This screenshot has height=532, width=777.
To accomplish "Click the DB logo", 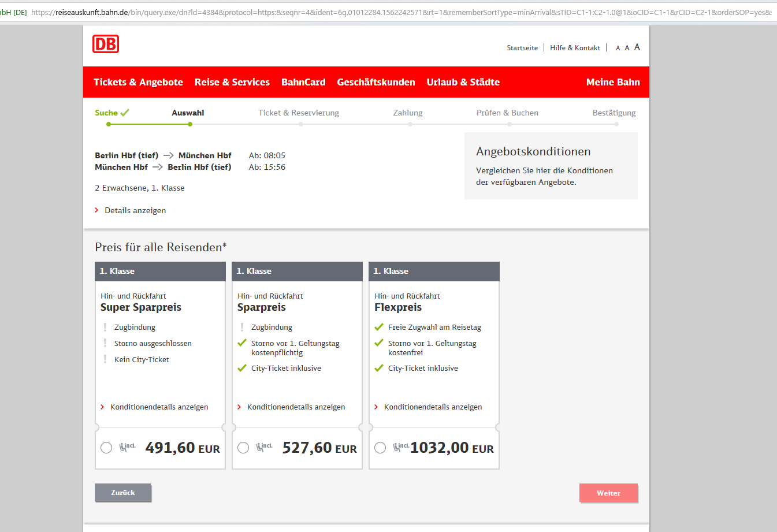I will pyautogui.click(x=106, y=44).
